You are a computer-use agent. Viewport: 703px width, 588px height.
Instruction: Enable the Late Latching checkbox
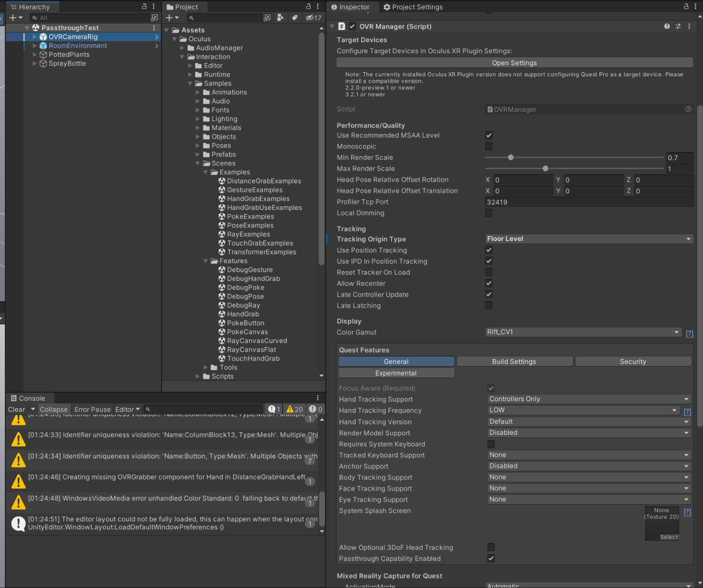pyautogui.click(x=489, y=305)
